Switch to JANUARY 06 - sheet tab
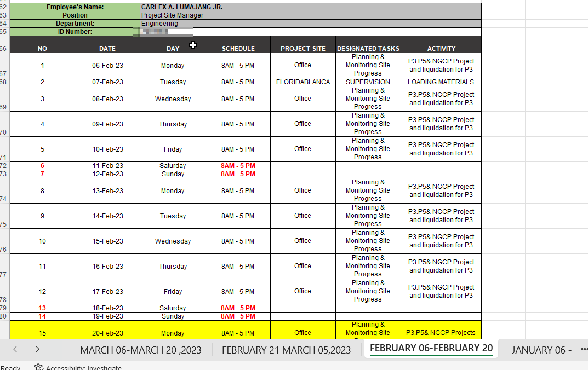Screen dimensions: 588x370 541,350
